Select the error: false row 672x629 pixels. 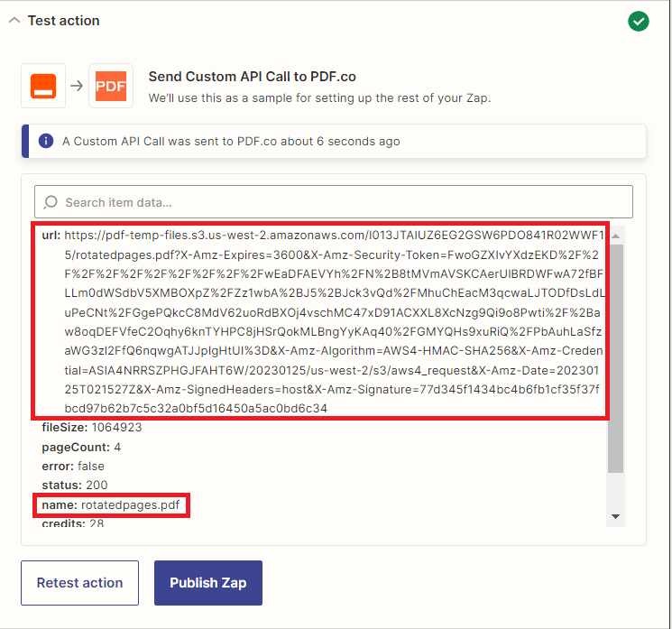click(73, 467)
